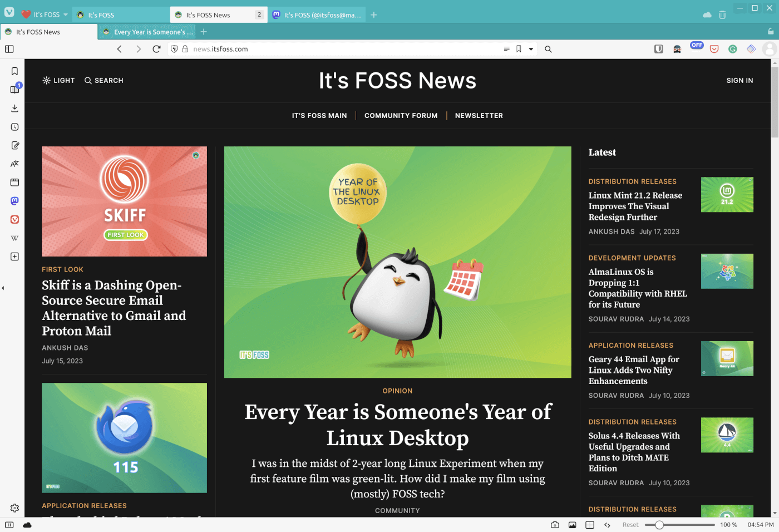This screenshot has width=779, height=532.
Task: Open Linux Mint 21.2 release article
Action: pos(635,206)
